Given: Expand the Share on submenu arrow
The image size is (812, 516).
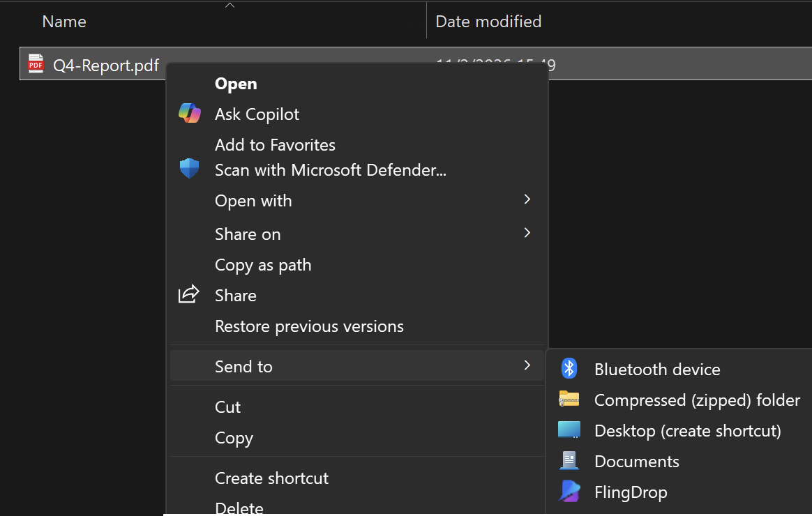Looking at the screenshot, I should [x=527, y=233].
